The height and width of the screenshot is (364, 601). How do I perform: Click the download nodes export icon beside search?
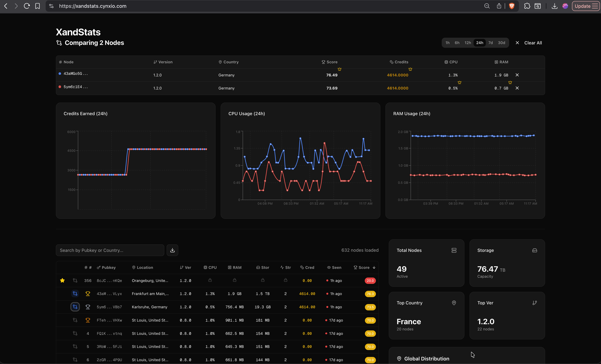[x=172, y=250]
